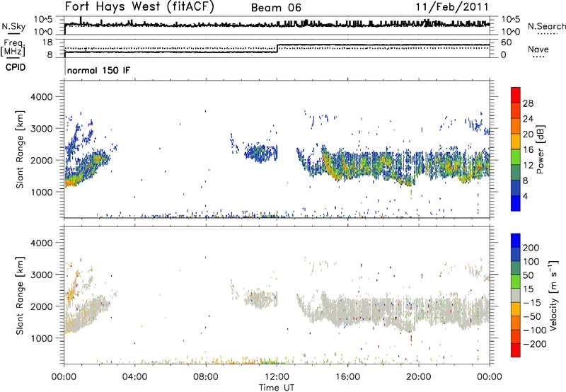Click the 'Velocity [m s-1]' colorbar label
This screenshot has height=392, width=566.
coord(553,295)
